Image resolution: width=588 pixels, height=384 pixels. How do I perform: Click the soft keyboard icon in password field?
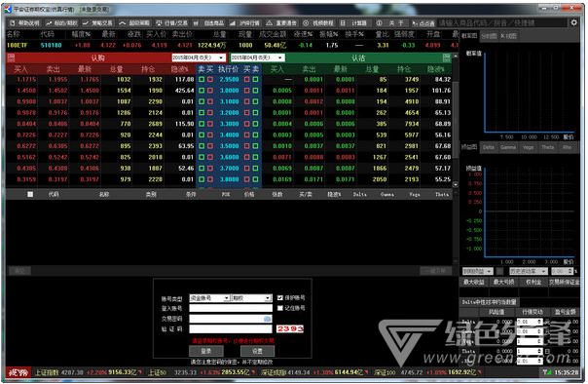click(267, 319)
